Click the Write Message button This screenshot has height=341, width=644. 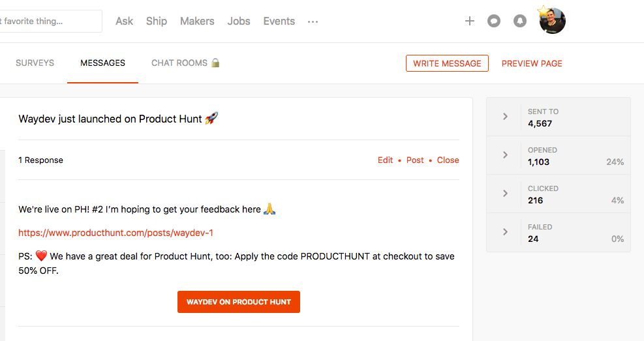click(x=447, y=63)
